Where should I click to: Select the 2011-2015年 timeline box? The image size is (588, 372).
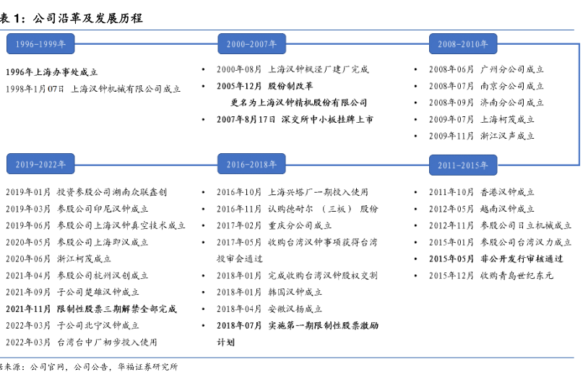coord(462,165)
